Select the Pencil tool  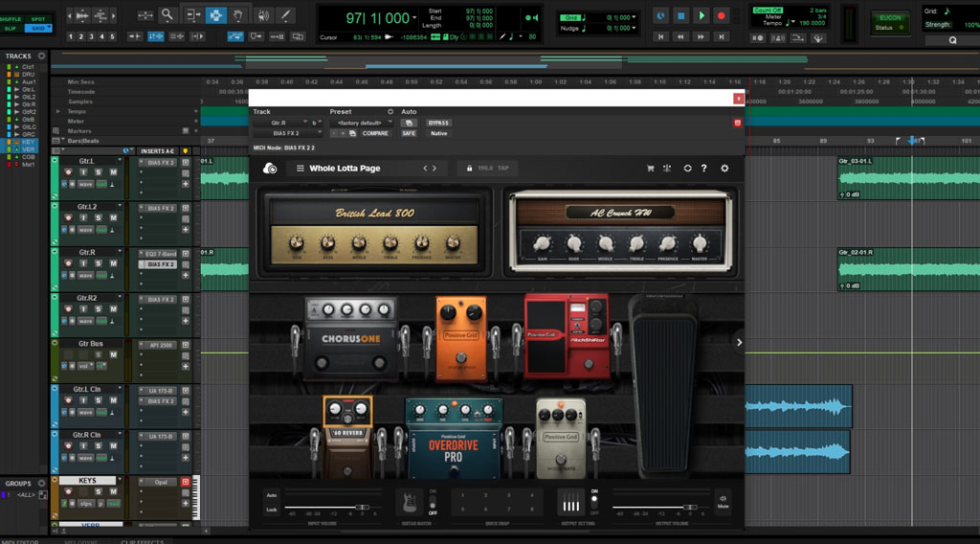(285, 15)
